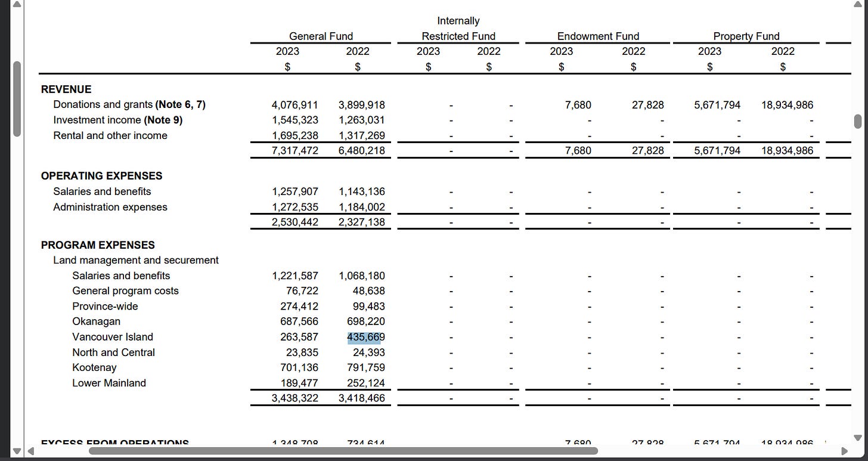Click the program expenses total 3,438,322
The width and height of the screenshot is (868, 461).
pos(294,398)
